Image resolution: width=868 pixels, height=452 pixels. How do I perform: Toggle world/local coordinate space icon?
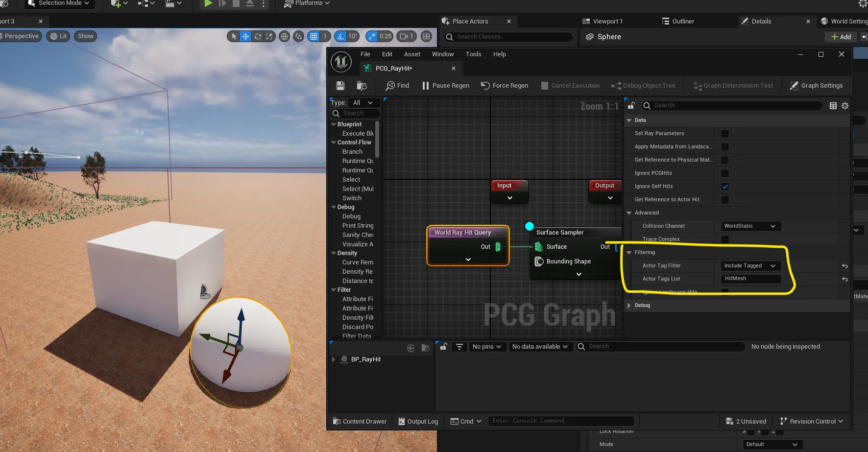[x=284, y=36]
